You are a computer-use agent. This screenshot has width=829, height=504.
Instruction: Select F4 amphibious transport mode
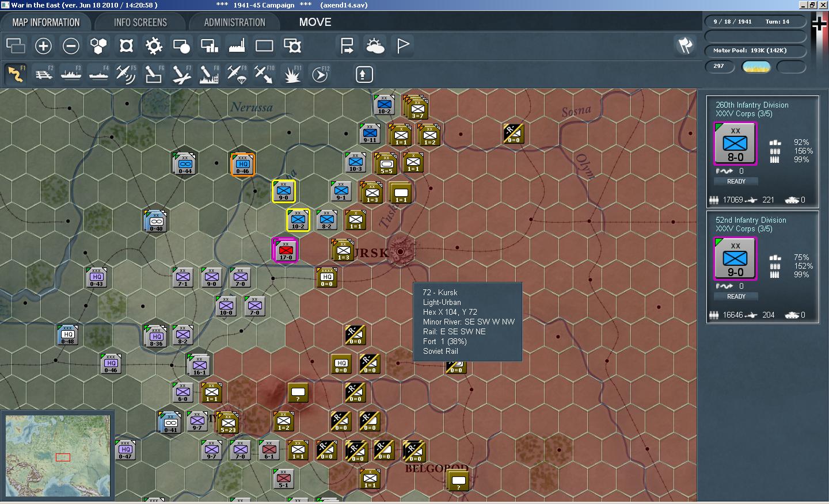(98, 74)
